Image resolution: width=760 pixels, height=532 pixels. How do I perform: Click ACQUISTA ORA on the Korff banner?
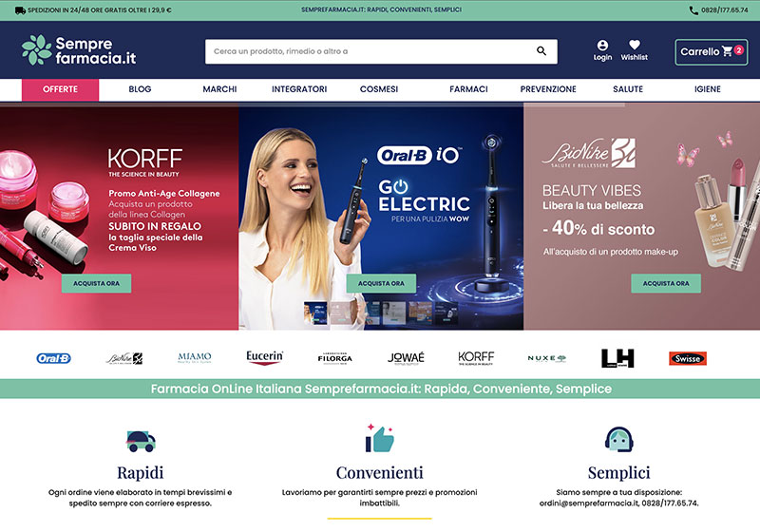tap(97, 283)
